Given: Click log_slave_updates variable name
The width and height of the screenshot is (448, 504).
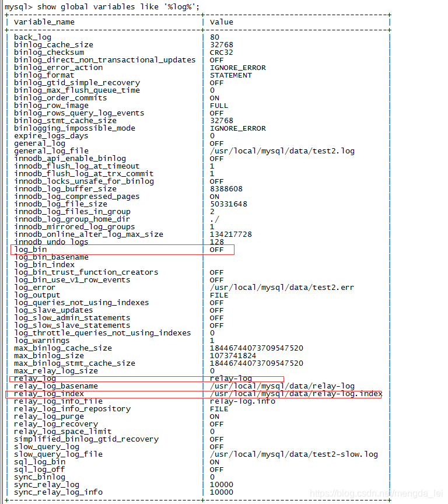Looking at the screenshot, I should coord(53,310).
